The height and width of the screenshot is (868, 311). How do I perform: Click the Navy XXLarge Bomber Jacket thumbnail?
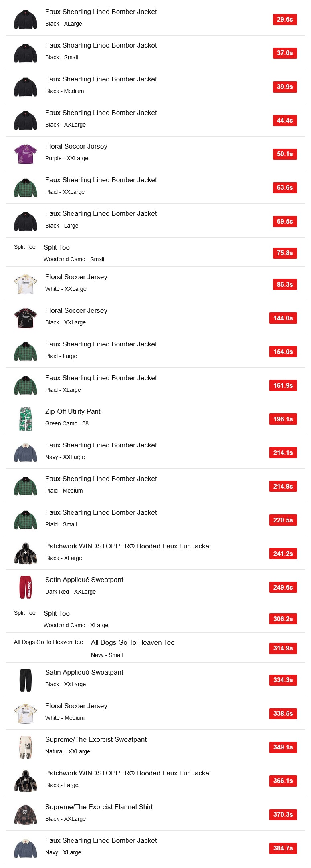(26, 453)
